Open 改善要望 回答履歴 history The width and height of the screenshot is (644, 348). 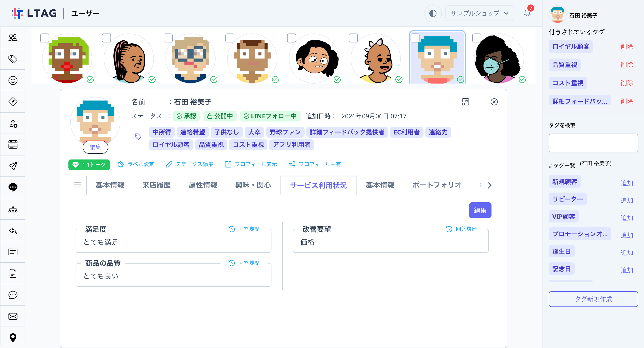pyautogui.click(x=461, y=229)
